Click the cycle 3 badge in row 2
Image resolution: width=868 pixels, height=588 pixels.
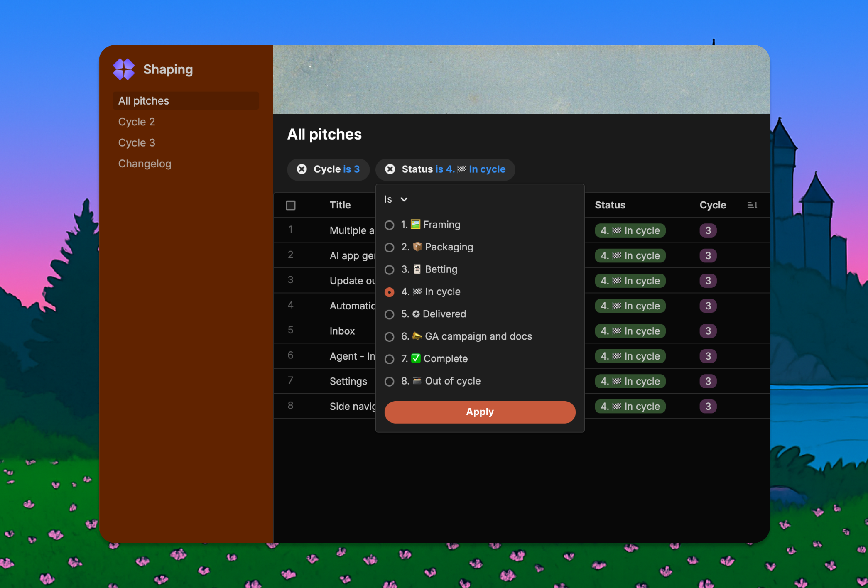708,256
